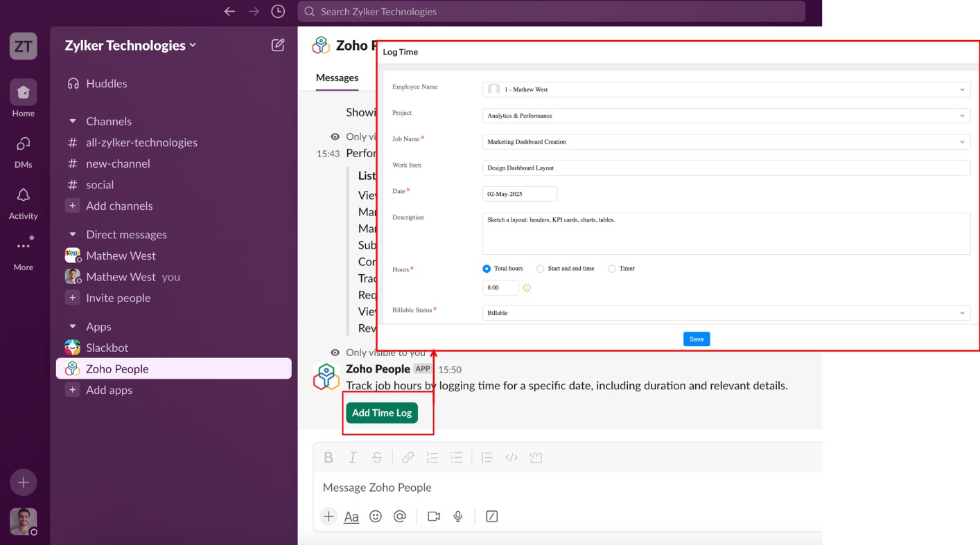This screenshot has width=980, height=545.
Task: Click the hours field showing 8:00
Action: [x=500, y=287]
